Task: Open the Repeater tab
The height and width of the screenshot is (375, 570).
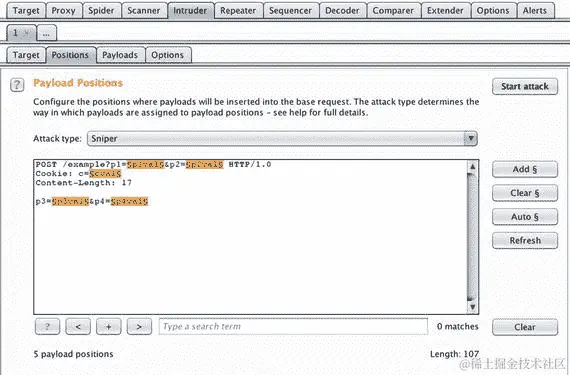Action: pyautogui.click(x=238, y=11)
